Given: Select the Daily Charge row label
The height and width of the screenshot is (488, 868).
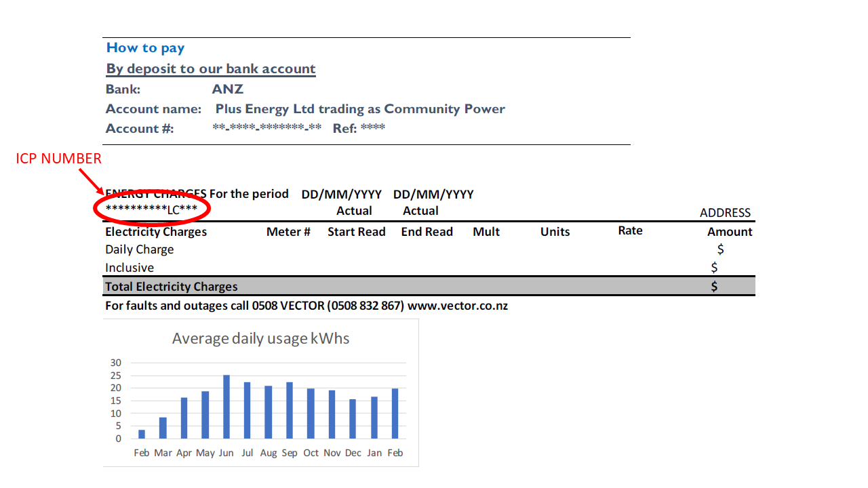Looking at the screenshot, I should pyautogui.click(x=139, y=249).
